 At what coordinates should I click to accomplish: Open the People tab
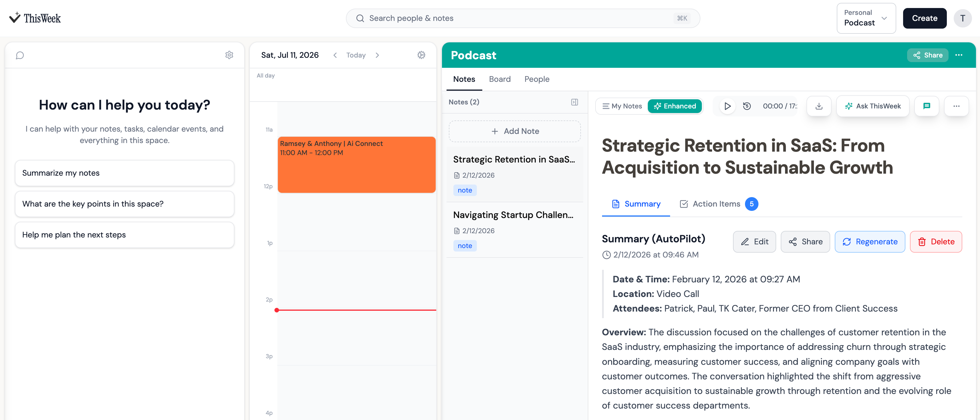point(536,79)
